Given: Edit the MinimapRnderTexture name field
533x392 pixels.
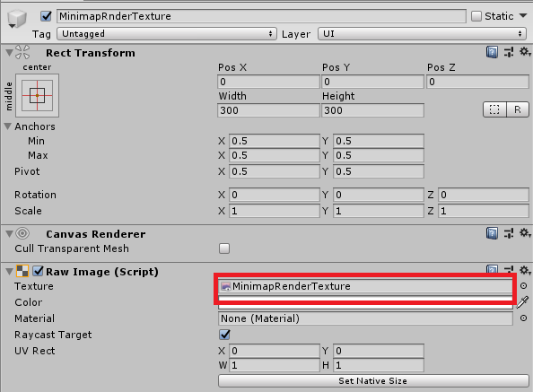Looking at the screenshot, I should [x=261, y=16].
